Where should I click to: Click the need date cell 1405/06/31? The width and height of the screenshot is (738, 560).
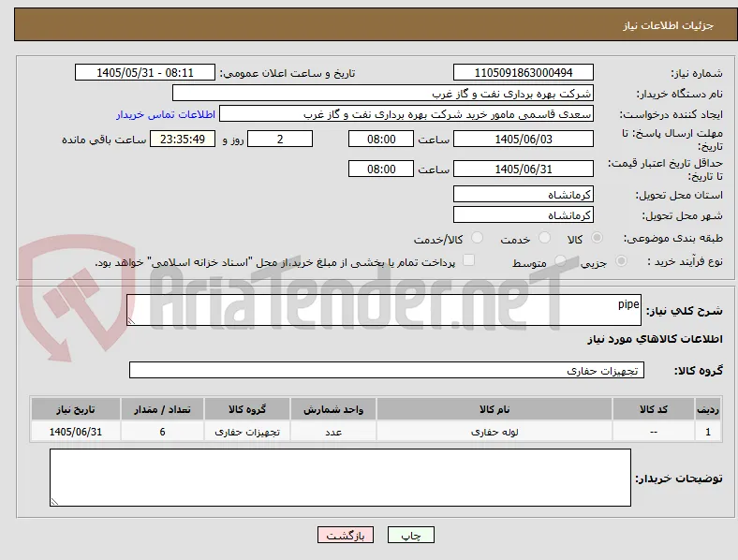(76, 432)
